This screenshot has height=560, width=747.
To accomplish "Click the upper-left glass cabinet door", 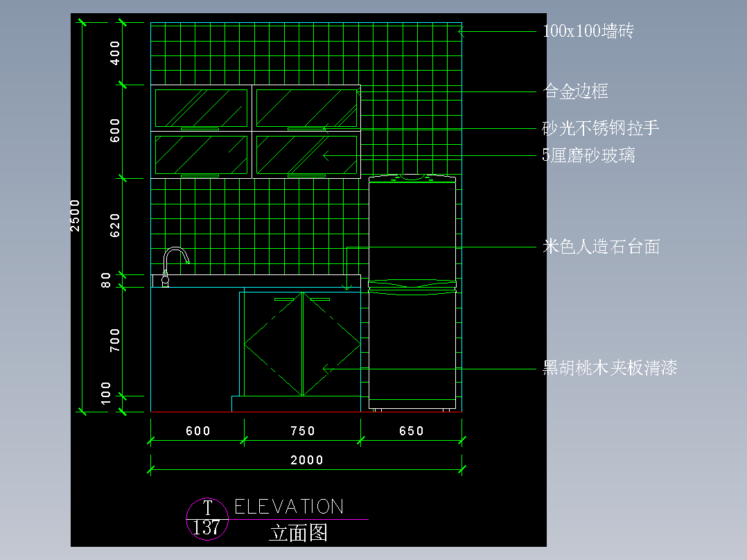I will (x=201, y=107).
